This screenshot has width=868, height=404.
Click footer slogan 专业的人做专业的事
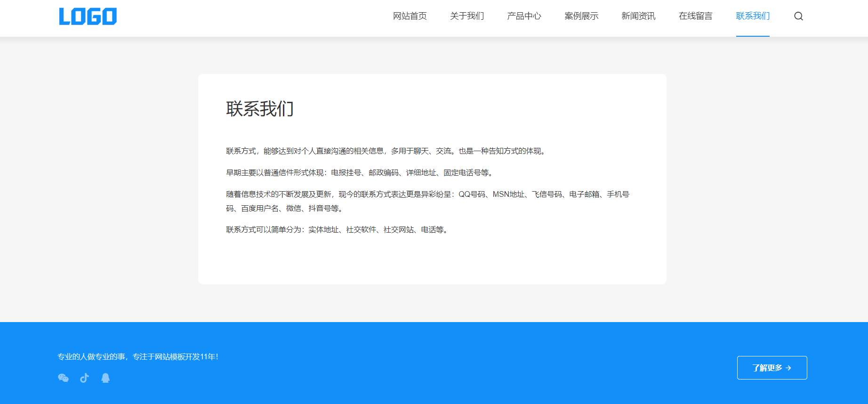point(138,357)
